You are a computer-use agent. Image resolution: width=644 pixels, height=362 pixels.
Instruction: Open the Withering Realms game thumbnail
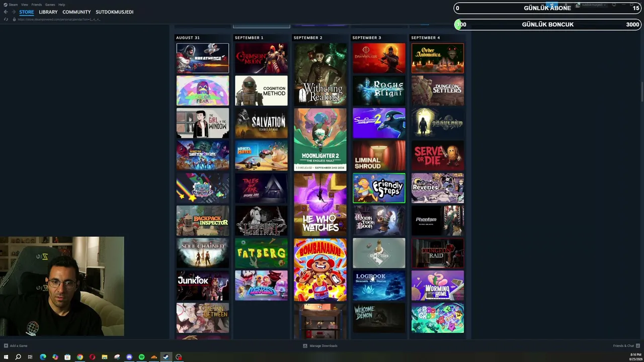320,74
